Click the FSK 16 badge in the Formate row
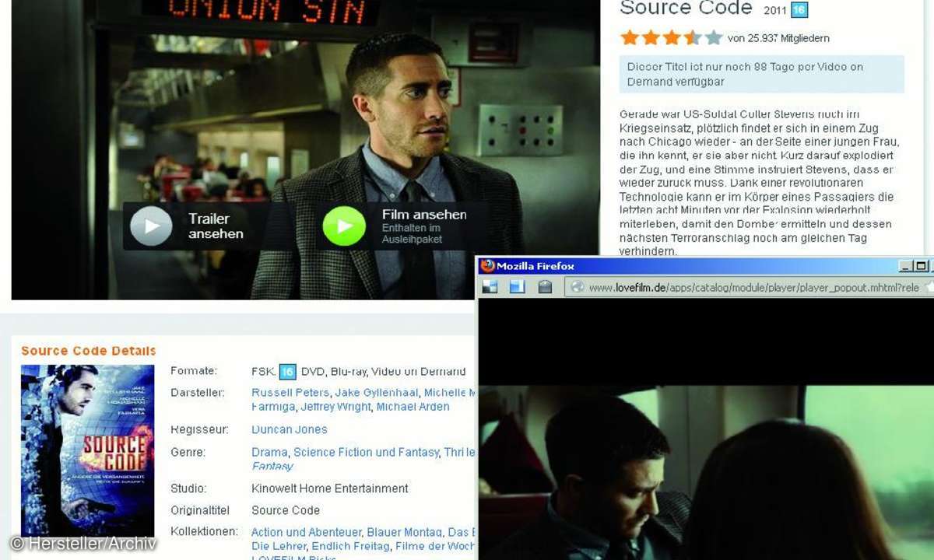Viewport: 934px width, 560px height. coord(287,371)
